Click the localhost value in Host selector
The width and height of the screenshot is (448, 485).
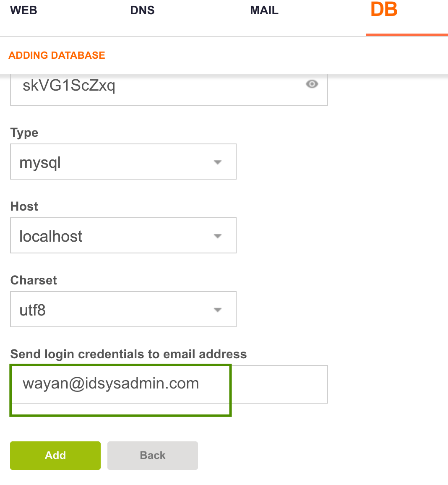tap(51, 237)
